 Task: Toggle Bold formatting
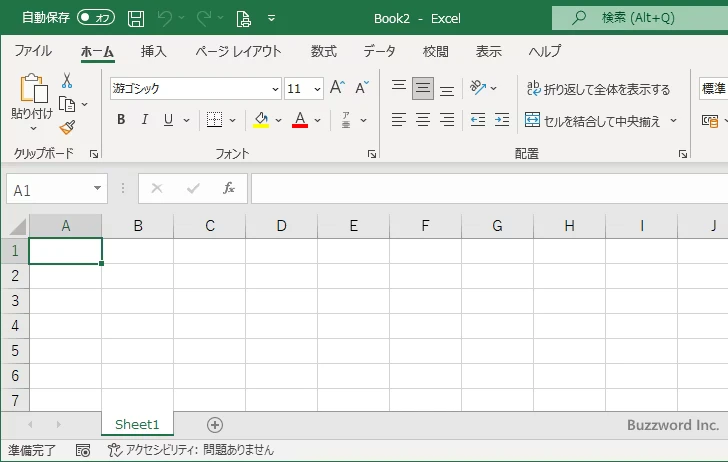click(x=121, y=120)
